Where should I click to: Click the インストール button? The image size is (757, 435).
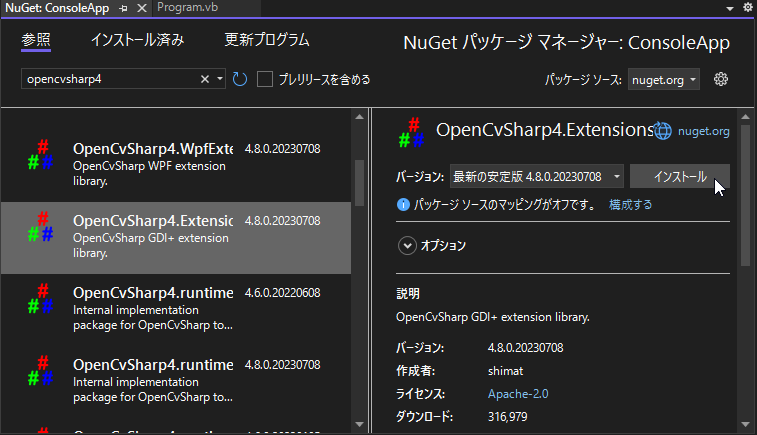pos(680,177)
